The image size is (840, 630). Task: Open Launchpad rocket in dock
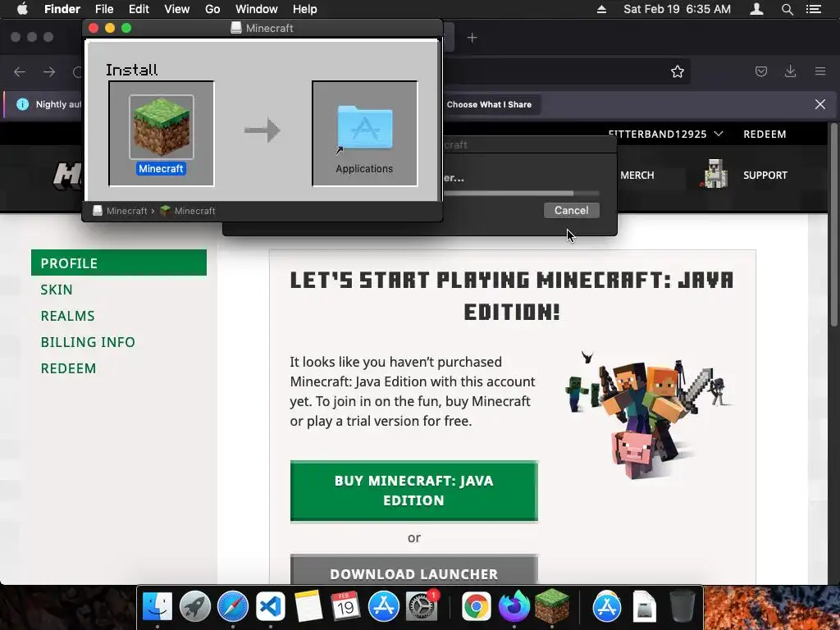pos(195,606)
